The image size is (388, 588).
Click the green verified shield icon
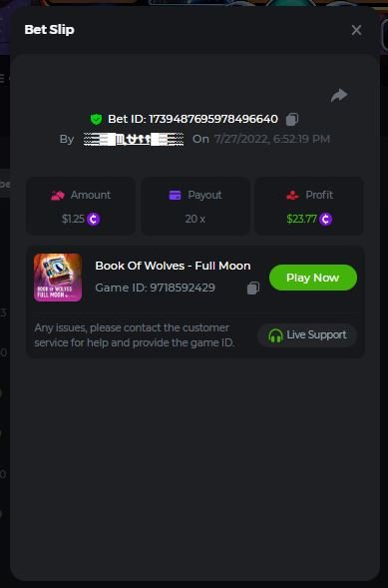(96, 119)
